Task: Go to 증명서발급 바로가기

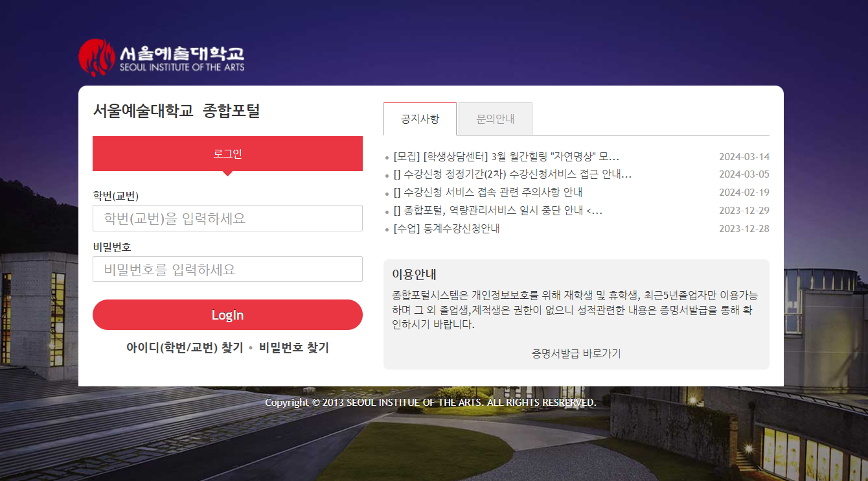Action: [576, 353]
